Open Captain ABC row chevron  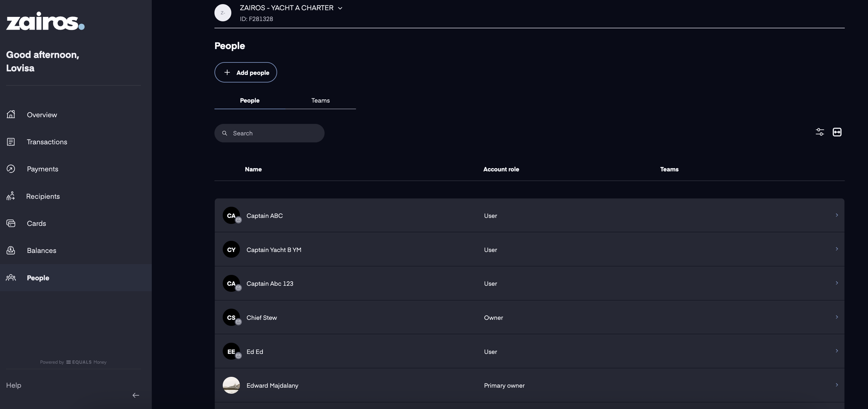click(837, 215)
